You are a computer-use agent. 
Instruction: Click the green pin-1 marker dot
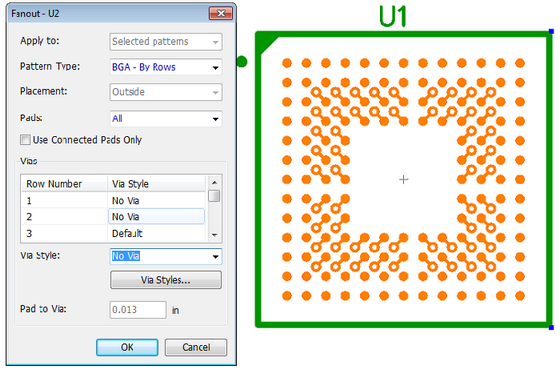[x=242, y=61]
